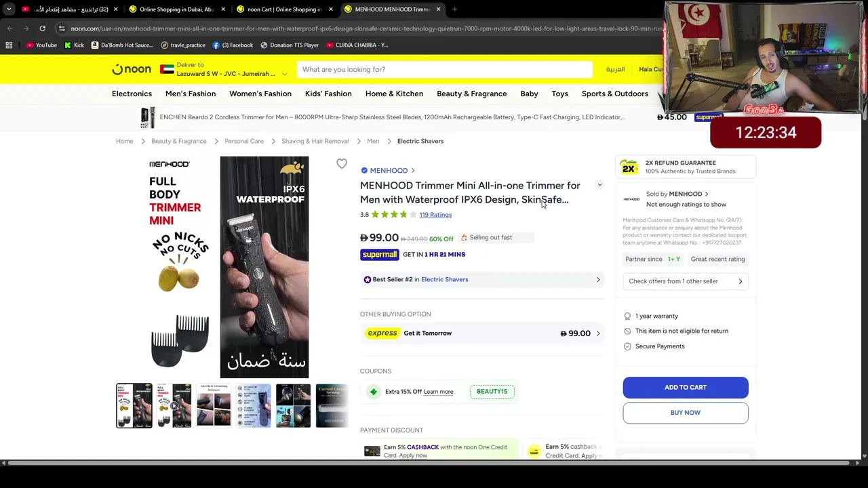The height and width of the screenshot is (488, 868).
Task: Expand product title chevron
Action: tap(599, 185)
